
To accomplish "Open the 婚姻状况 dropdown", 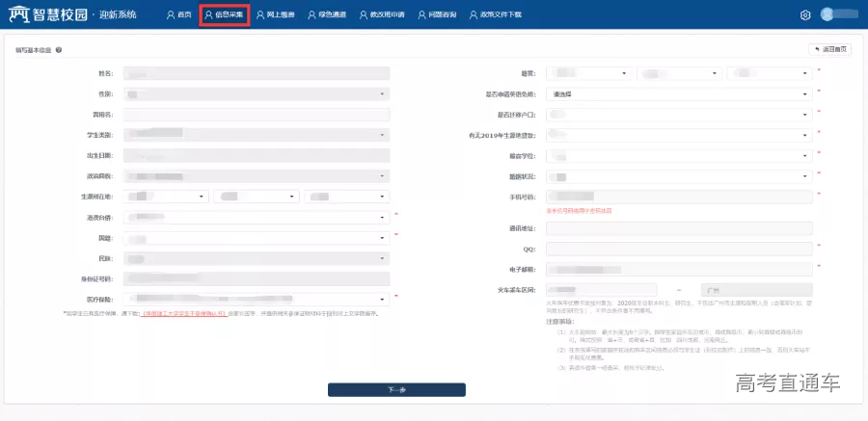I will pos(679,176).
